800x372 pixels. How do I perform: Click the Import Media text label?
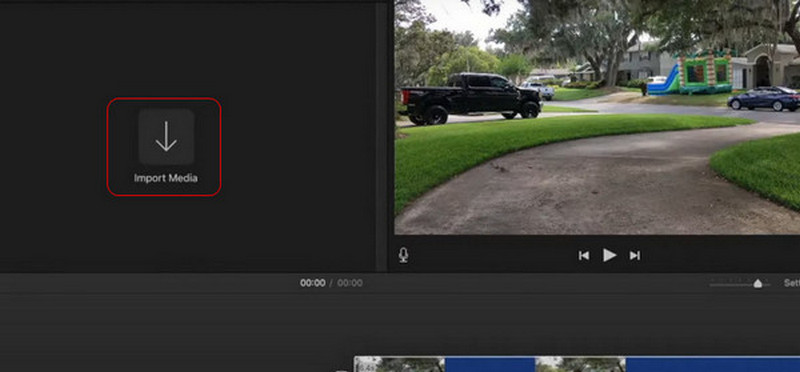pos(165,178)
